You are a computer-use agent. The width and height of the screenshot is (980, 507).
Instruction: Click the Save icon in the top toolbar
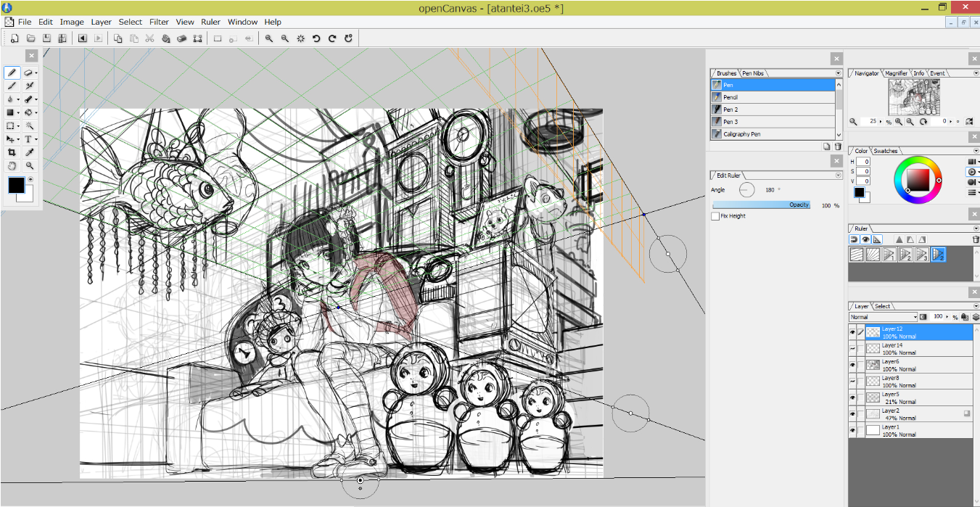pos(46,38)
